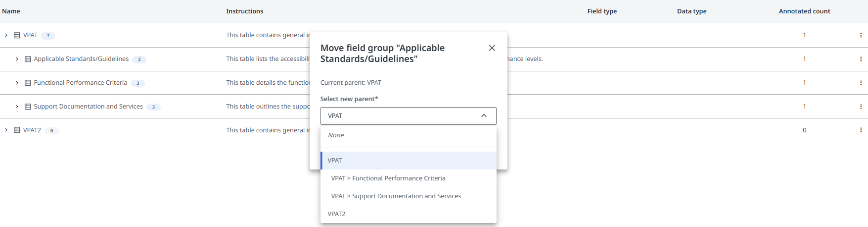Open the kebab menu for Functional Performance Criteria
The width and height of the screenshot is (868, 227).
861,83
